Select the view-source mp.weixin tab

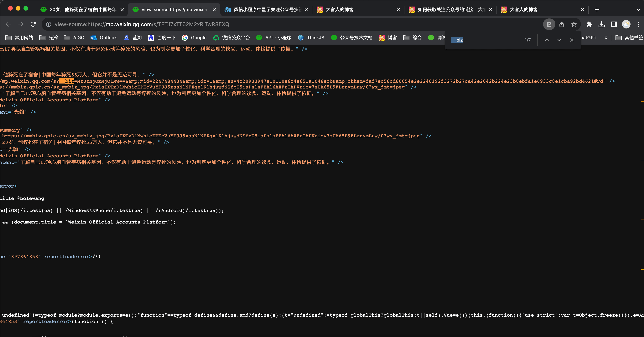(174, 9)
